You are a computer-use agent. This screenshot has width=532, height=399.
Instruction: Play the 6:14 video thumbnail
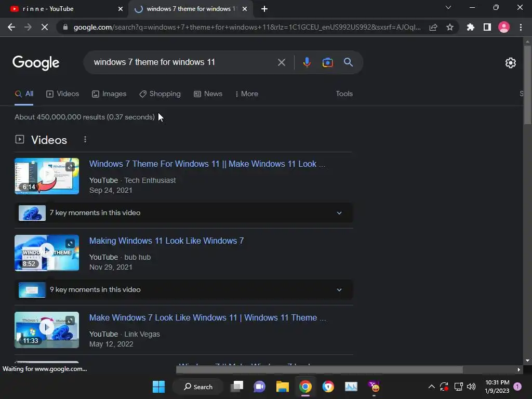[x=47, y=176]
